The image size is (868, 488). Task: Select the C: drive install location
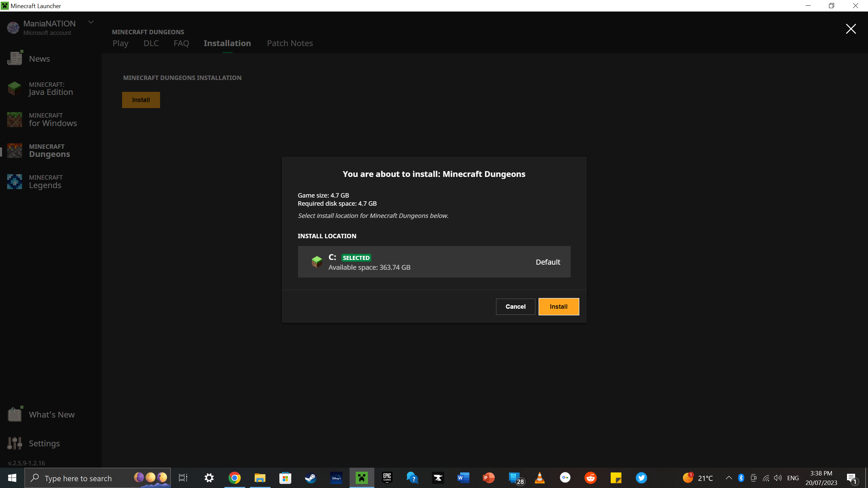(x=434, y=262)
